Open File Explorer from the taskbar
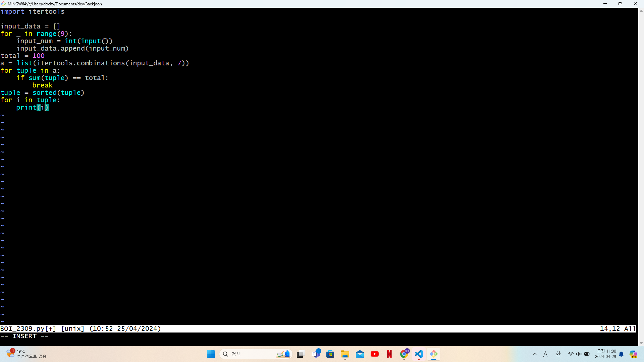644x362 pixels. coord(345,354)
